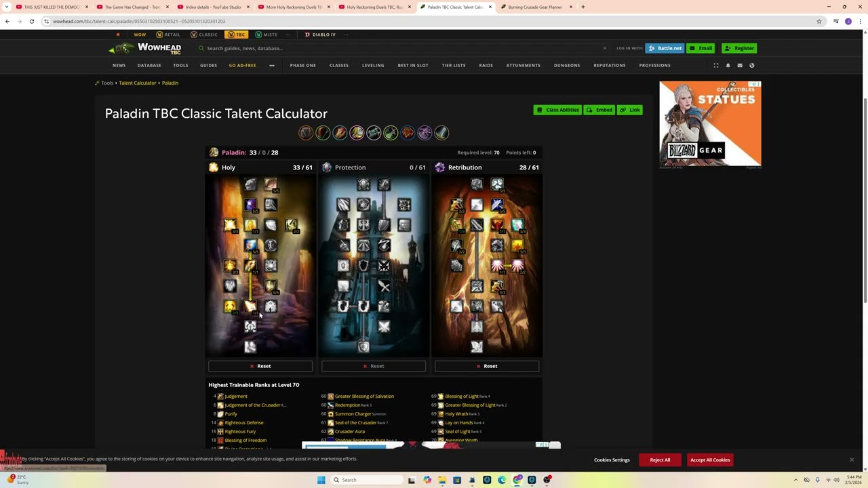The image size is (868, 488).
Task: Open the LEVELING menu
Action: pyautogui.click(x=373, y=66)
